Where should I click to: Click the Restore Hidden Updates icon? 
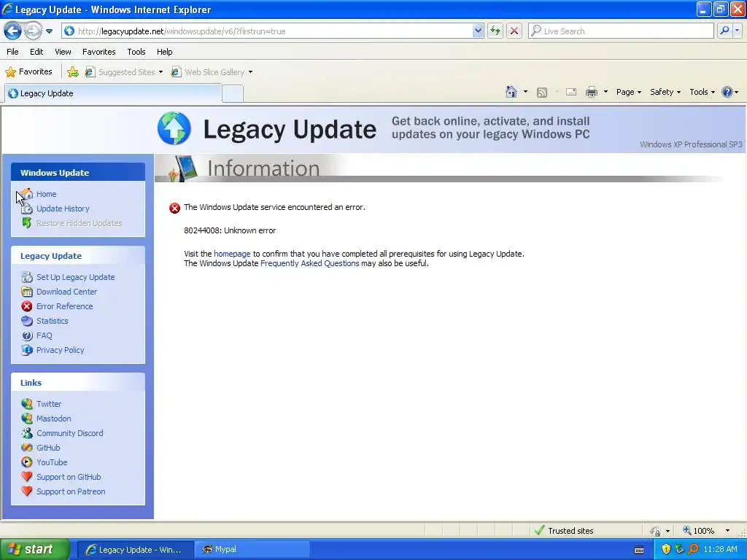27,223
